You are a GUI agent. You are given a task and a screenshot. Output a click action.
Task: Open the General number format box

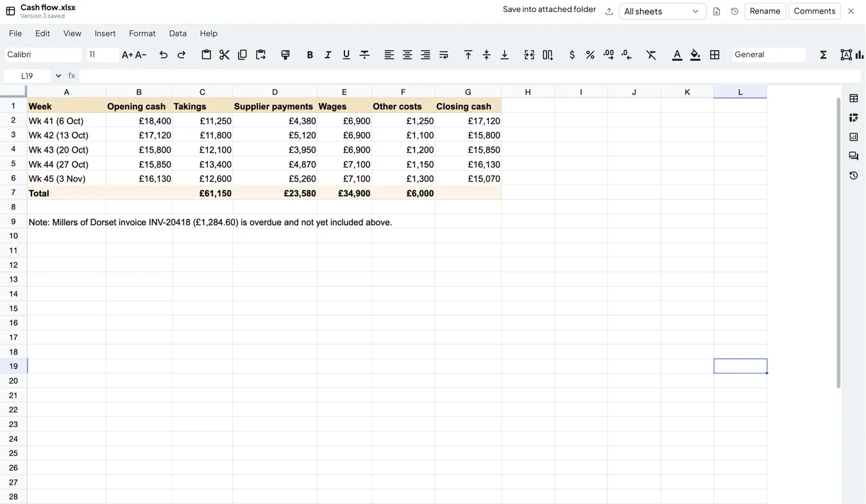pyautogui.click(x=768, y=55)
